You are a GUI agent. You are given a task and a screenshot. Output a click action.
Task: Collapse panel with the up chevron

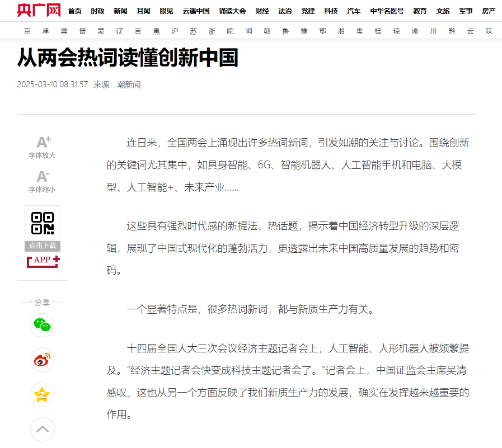click(43, 430)
